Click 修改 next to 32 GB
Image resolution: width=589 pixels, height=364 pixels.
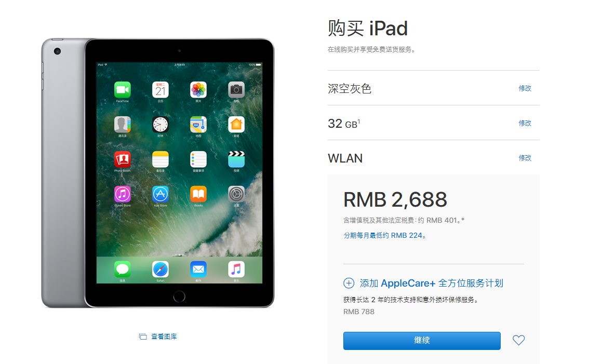[525, 123]
